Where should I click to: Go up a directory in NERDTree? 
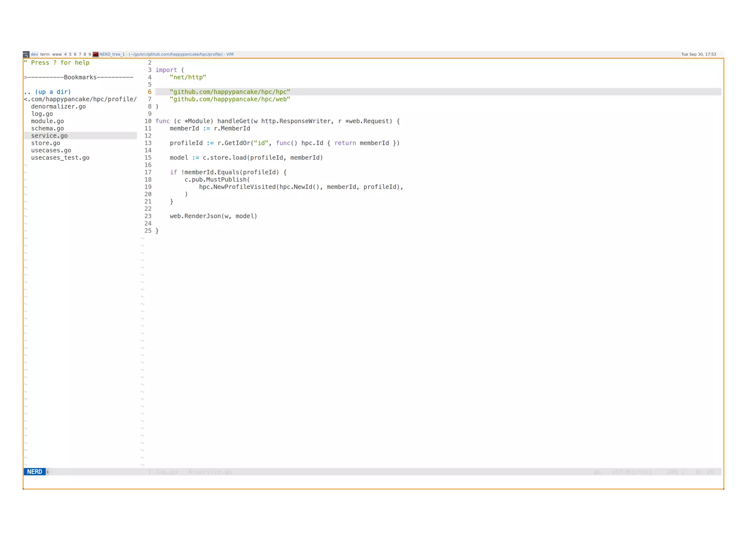[47, 92]
